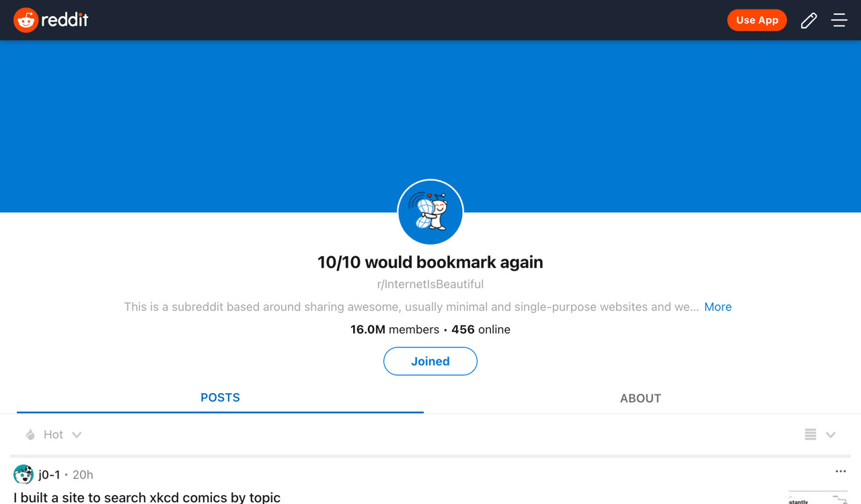Open the hamburger menu icon
861x504 pixels.
(839, 20)
